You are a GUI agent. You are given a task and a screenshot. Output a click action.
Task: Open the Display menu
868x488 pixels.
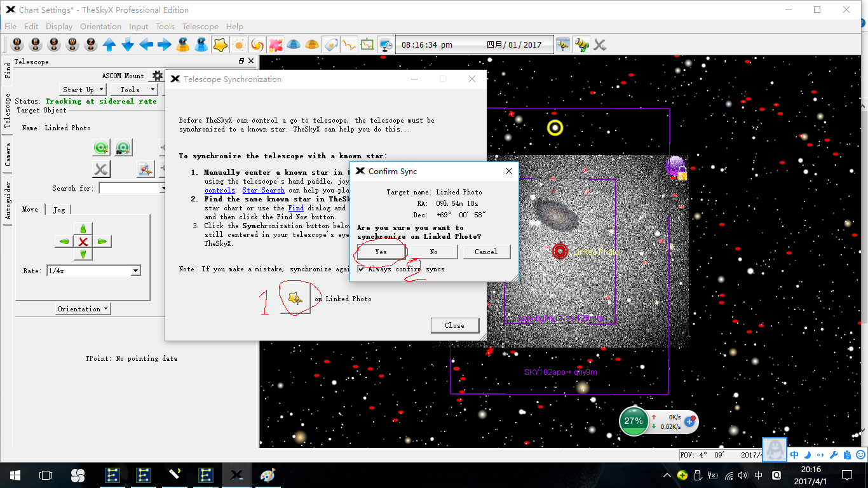59,27
